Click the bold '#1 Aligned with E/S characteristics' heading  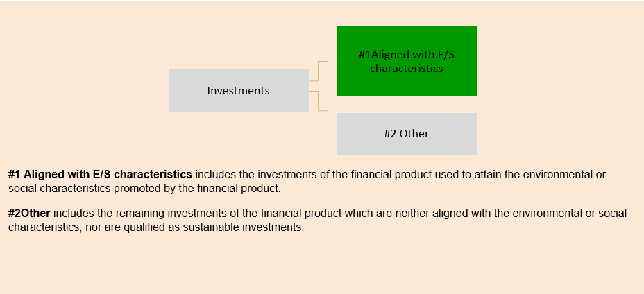pos(100,174)
